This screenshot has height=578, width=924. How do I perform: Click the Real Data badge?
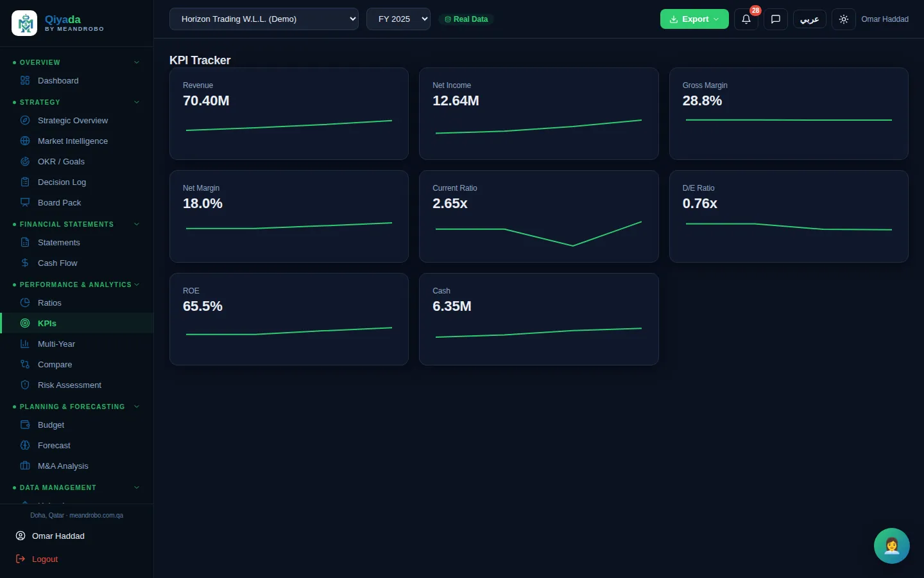(x=466, y=19)
